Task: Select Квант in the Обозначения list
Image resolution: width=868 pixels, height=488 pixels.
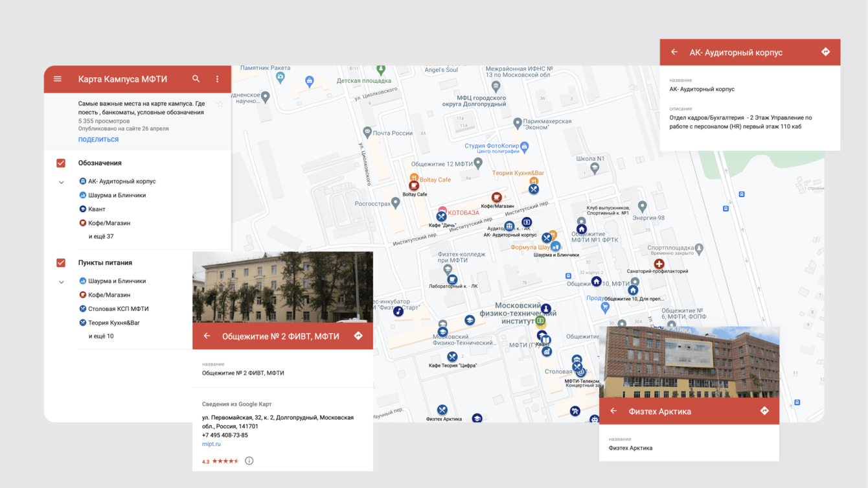Action: click(97, 209)
